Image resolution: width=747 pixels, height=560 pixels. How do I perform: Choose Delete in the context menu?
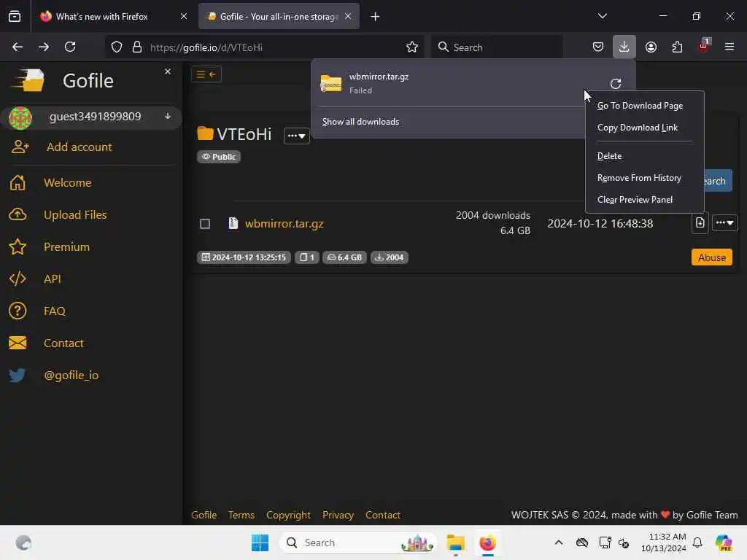tap(609, 156)
